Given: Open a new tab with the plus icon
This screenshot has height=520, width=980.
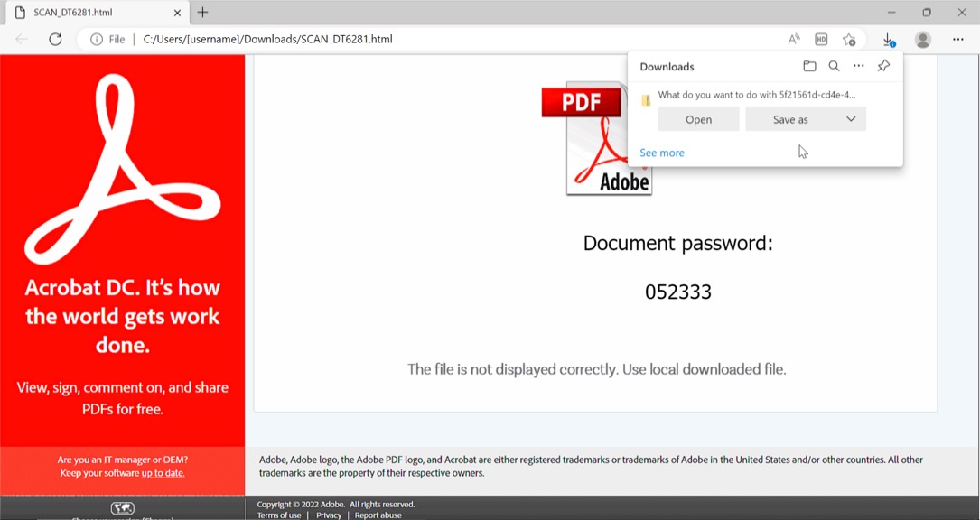Looking at the screenshot, I should click(x=202, y=13).
